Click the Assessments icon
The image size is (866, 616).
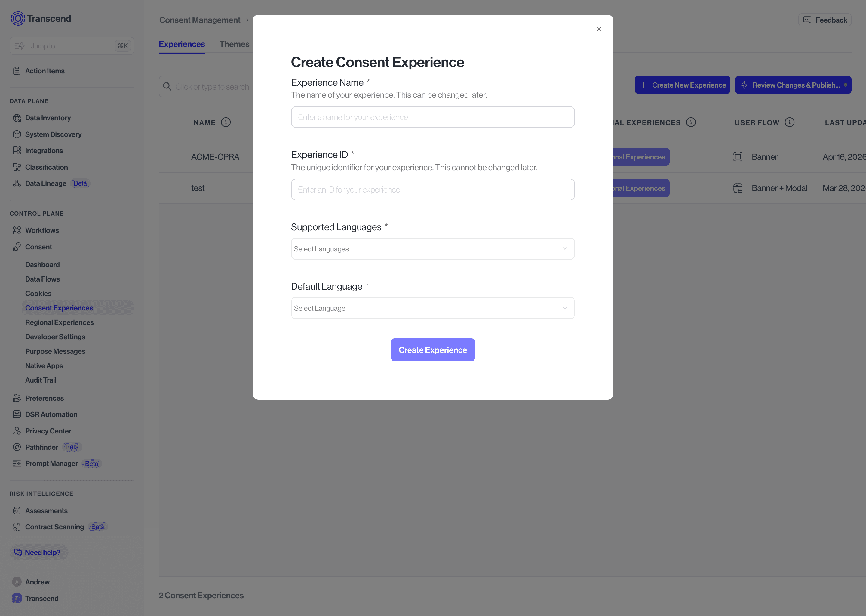click(17, 510)
